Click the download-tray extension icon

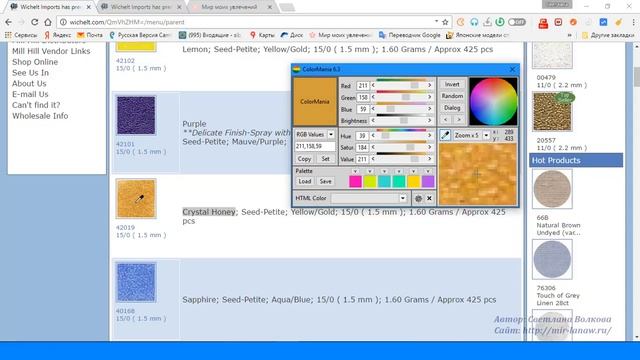[487, 22]
